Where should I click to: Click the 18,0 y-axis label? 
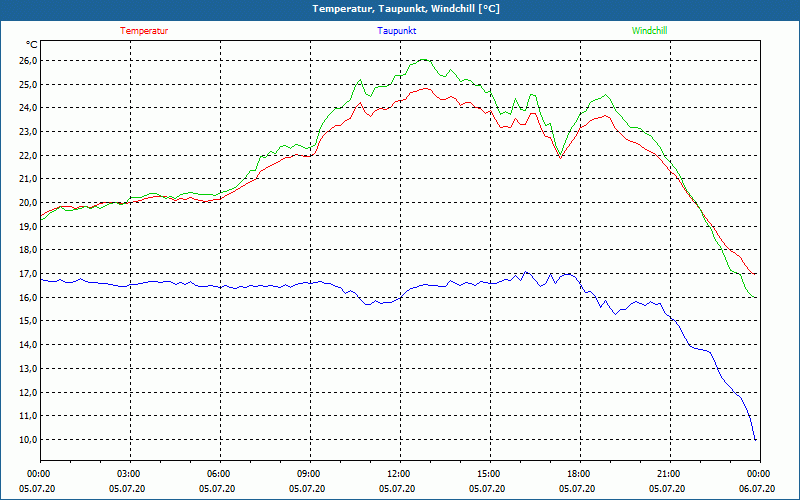coord(28,249)
